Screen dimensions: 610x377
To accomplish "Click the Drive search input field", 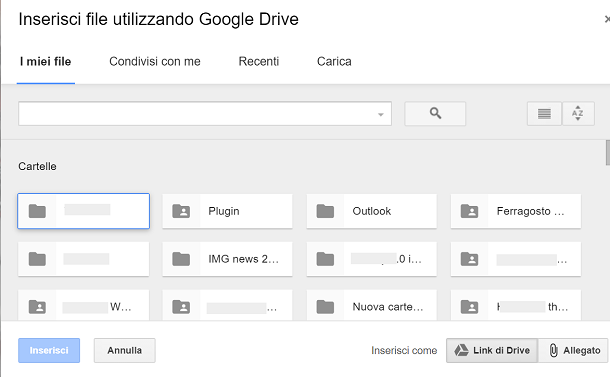I will click(x=205, y=114).
